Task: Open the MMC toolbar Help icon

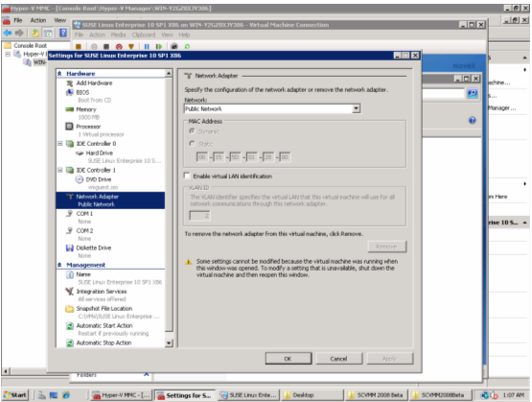Action: coord(63,33)
